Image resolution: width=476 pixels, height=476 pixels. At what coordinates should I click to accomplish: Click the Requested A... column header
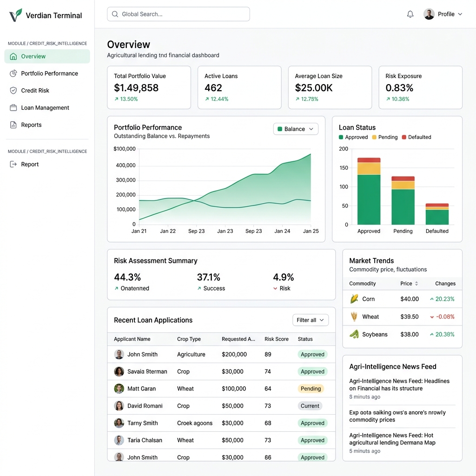(238, 339)
